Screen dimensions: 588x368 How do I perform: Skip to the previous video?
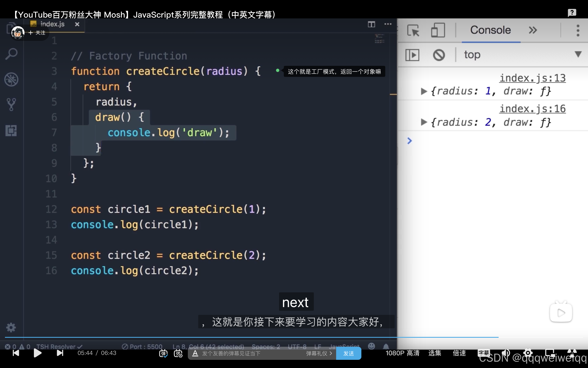16,353
